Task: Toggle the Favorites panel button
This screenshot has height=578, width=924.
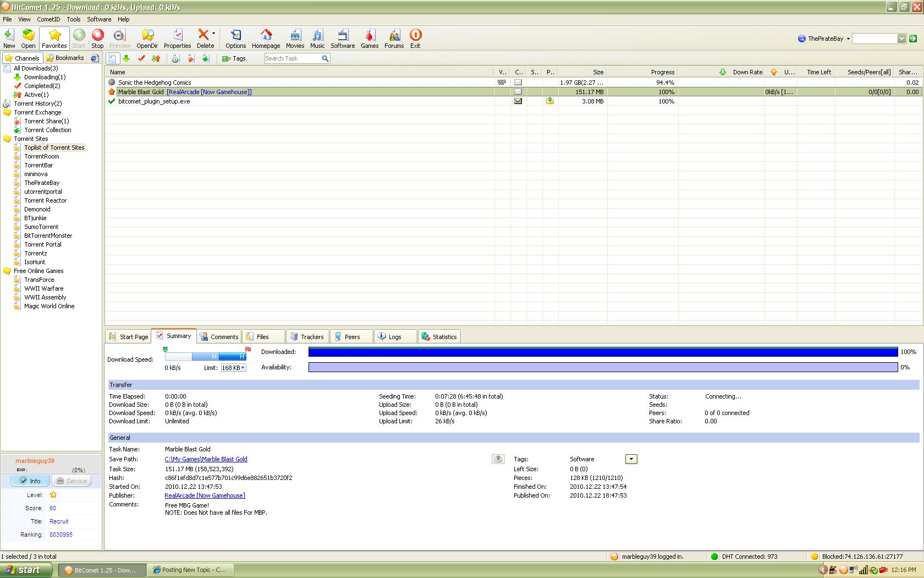Action: [x=54, y=39]
